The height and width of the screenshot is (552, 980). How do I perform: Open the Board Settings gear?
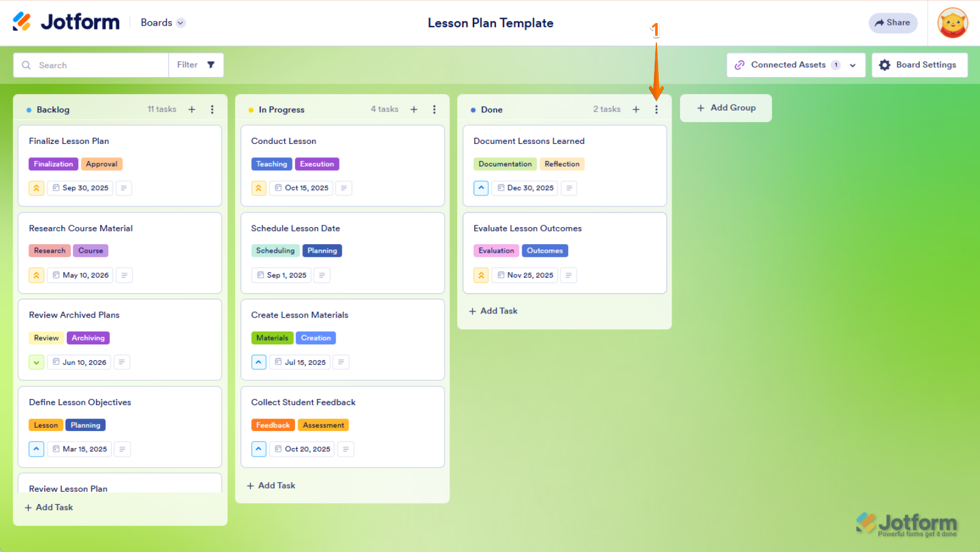coord(885,65)
